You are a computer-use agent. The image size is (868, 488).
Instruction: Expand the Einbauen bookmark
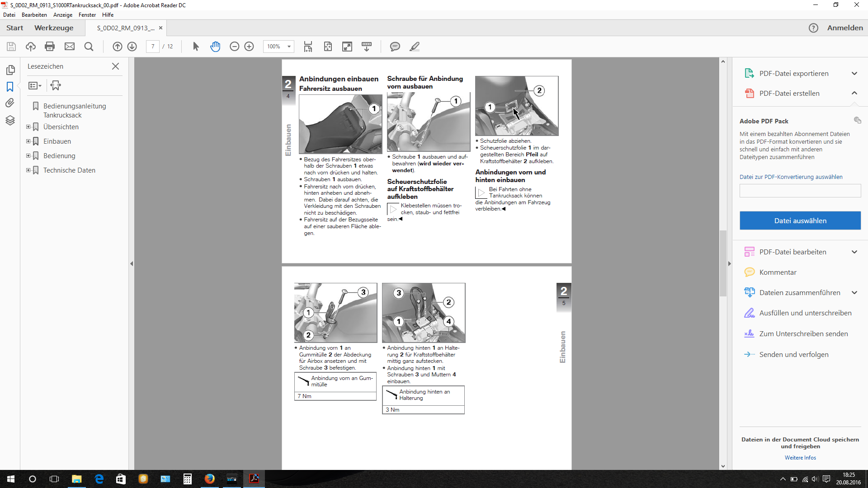28,141
